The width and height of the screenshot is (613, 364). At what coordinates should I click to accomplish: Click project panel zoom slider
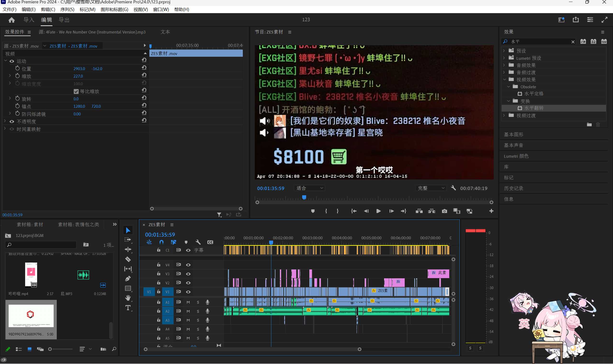click(61, 349)
